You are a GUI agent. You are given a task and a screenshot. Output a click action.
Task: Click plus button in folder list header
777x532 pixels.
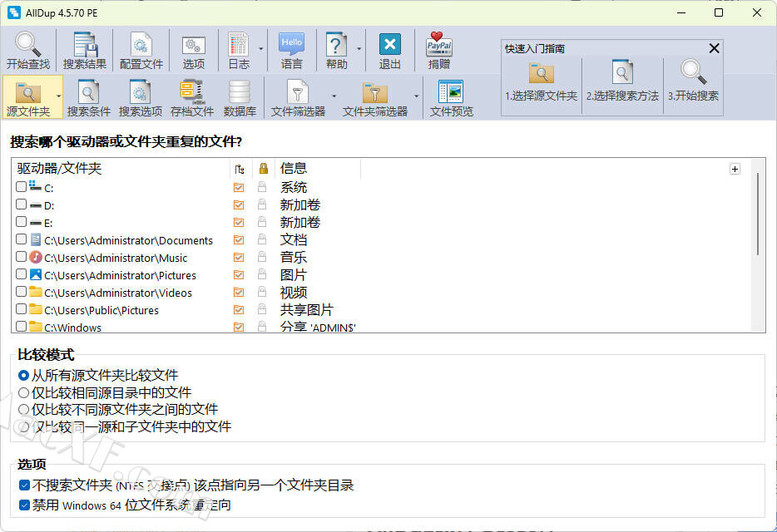pyautogui.click(x=735, y=169)
